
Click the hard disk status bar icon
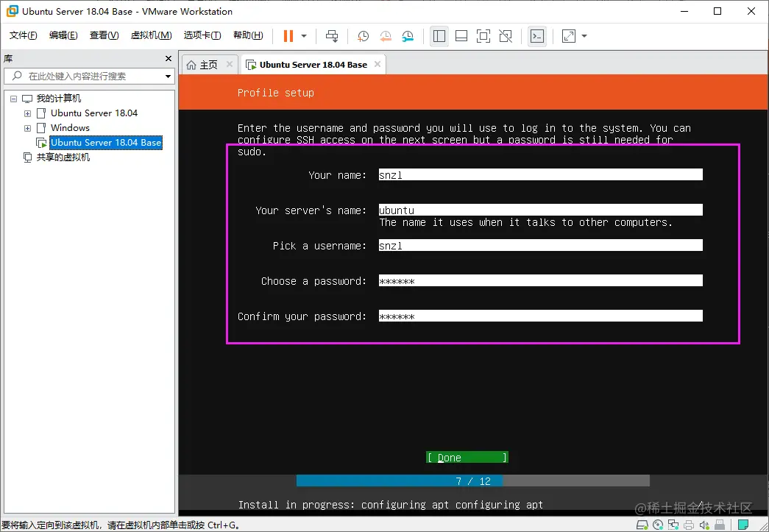(642, 525)
